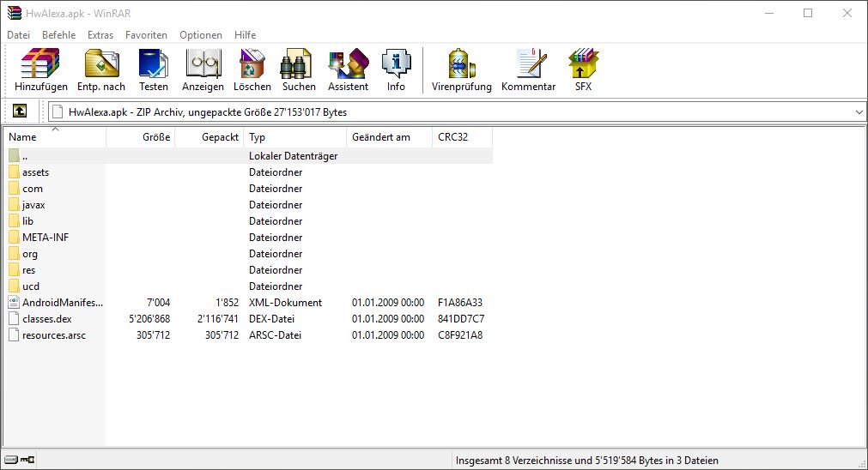Screen dimensions: 868x470
Task: Create an SFX self-extracting archive
Action: click(584, 70)
